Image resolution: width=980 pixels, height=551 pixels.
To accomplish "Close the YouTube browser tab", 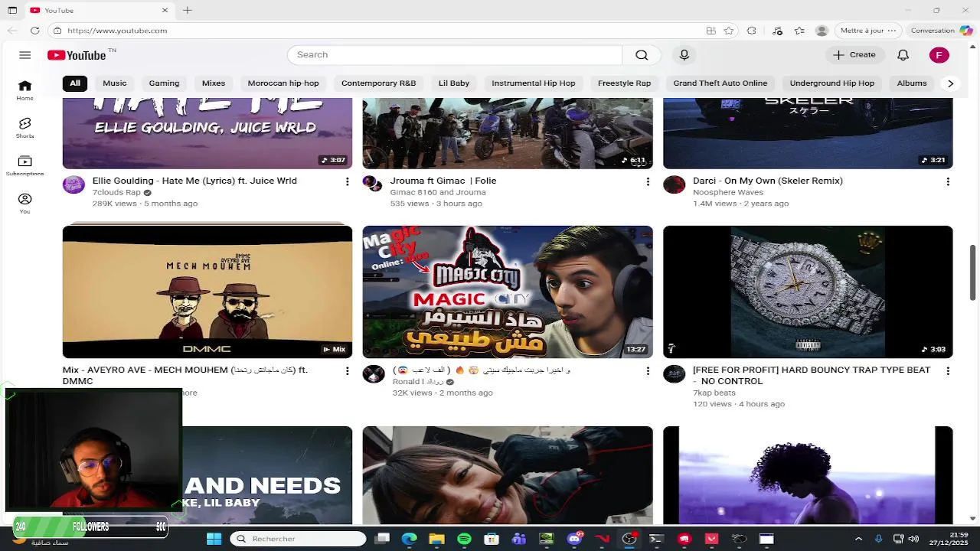I will point(165,10).
